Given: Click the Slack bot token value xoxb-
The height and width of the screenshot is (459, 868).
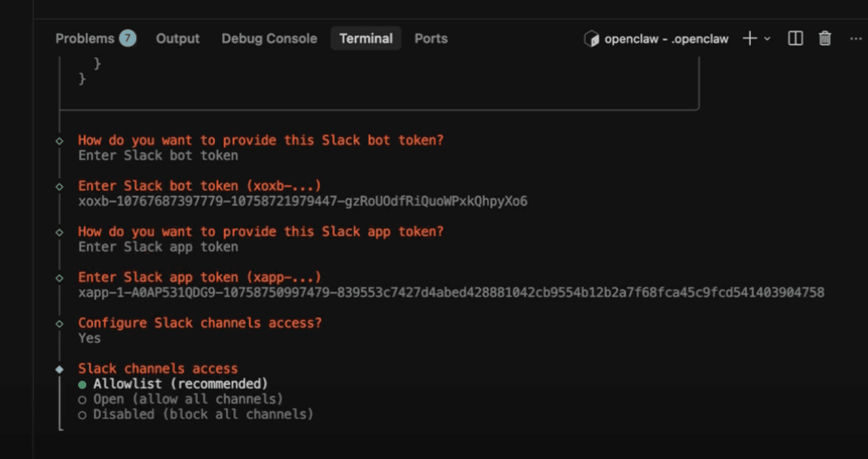Looking at the screenshot, I should pyautogui.click(x=302, y=201).
